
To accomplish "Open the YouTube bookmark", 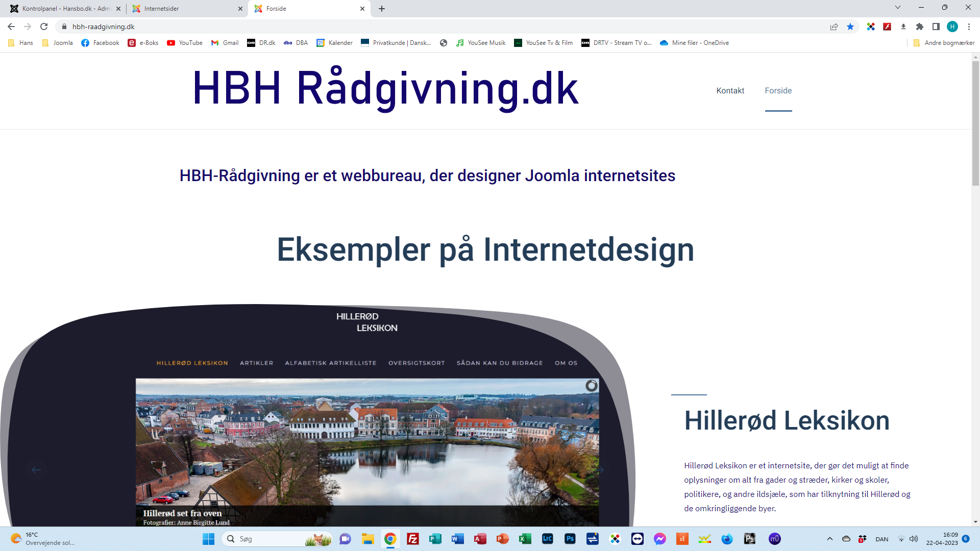I will (x=185, y=43).
